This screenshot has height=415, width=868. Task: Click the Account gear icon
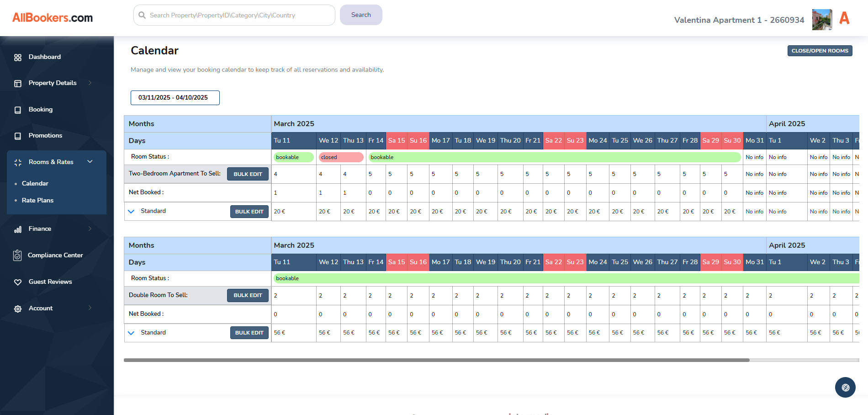point(18,309)
